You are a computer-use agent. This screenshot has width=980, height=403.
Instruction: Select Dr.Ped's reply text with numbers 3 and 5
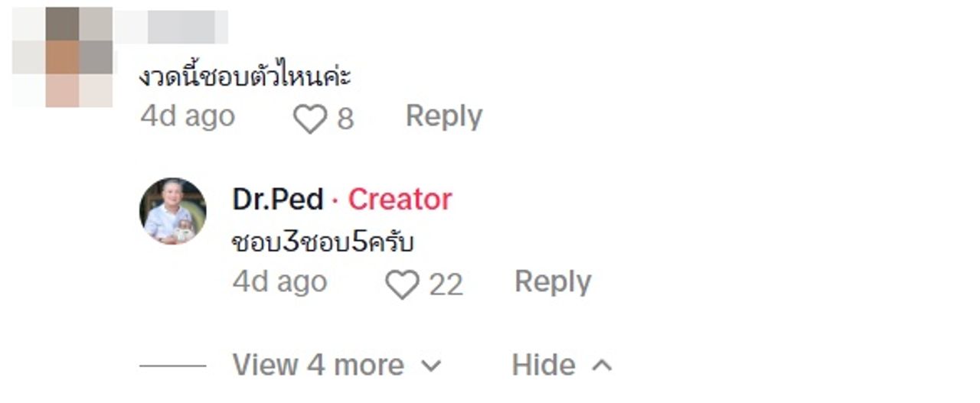pyautogui.click(x=322, y=242)
